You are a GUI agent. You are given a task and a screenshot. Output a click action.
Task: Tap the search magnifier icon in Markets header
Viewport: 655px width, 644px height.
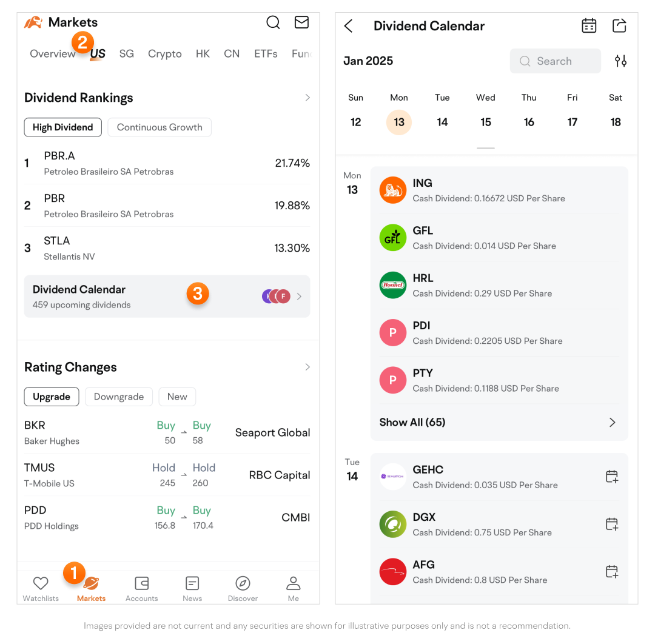pyautogui.click(x=273, y=23)
